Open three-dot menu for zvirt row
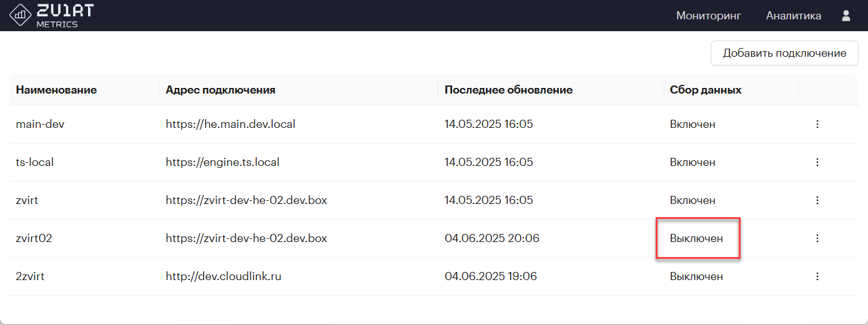 (817, 200)
